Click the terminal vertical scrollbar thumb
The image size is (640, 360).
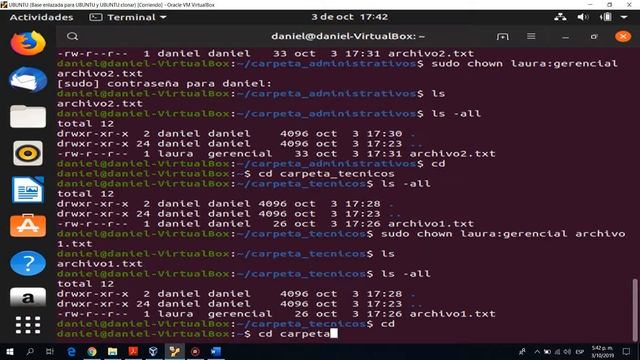[x=635, y=309]
